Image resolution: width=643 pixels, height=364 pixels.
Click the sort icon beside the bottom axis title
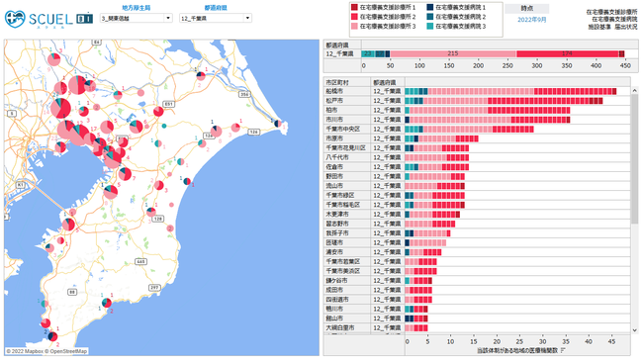563,351
